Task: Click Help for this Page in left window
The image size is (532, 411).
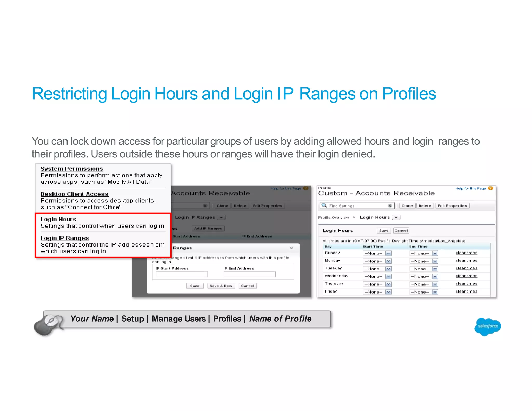Action: [286, 189]
